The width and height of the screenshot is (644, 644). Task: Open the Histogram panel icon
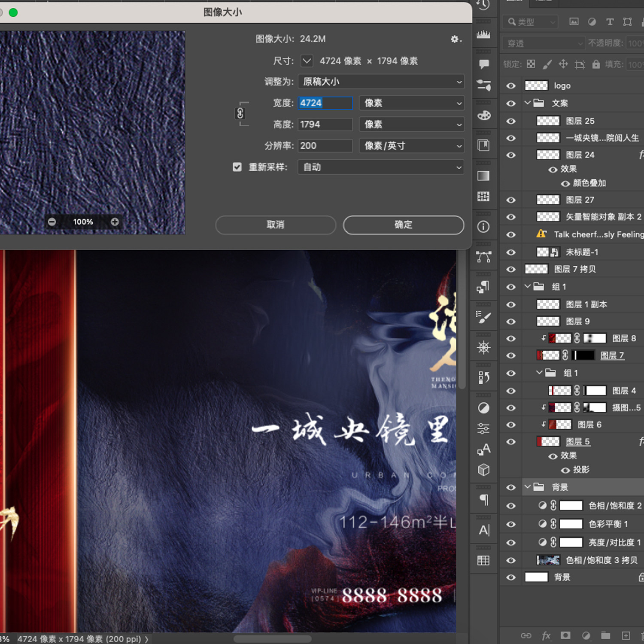tap(483, 34)
